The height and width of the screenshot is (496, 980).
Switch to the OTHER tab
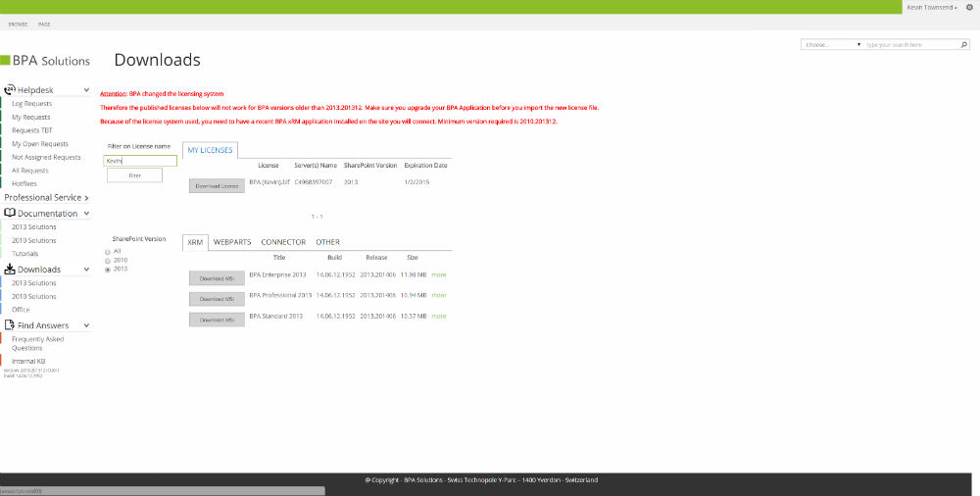pyautogui.click(x=327, y=242)
